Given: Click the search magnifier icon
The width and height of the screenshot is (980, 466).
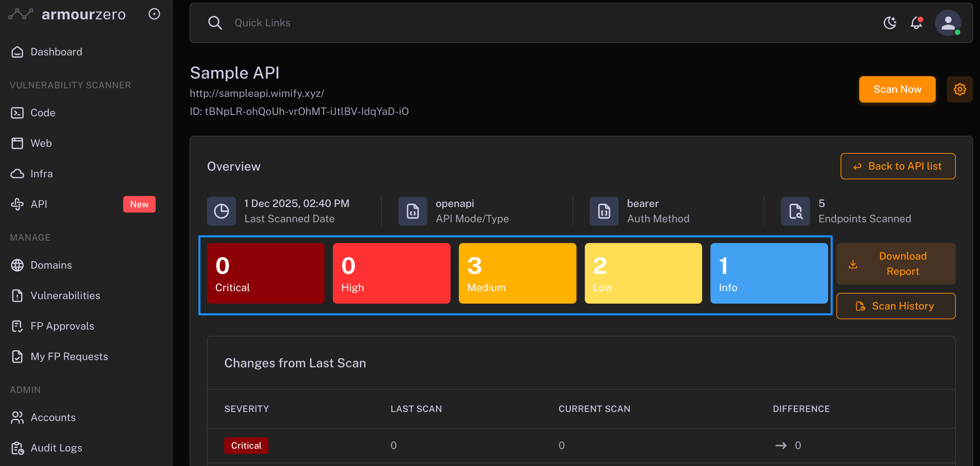Looking at the screenshot, I should 215,23.
